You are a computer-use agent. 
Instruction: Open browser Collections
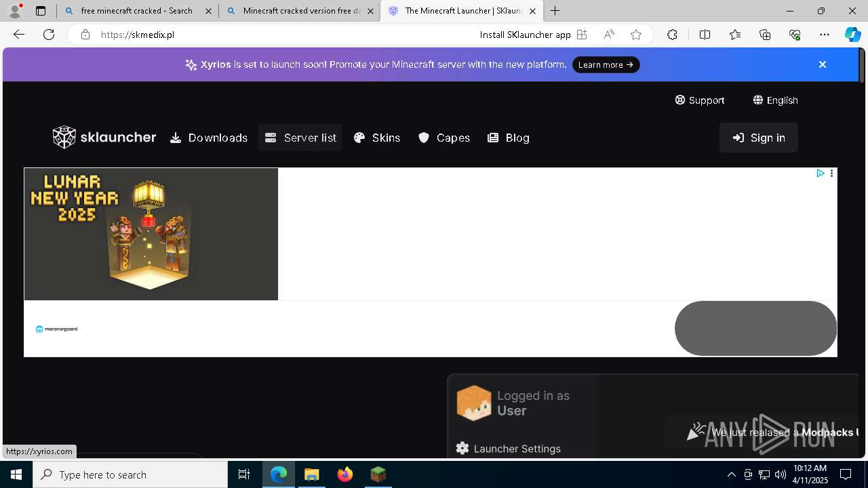point(765,35)
